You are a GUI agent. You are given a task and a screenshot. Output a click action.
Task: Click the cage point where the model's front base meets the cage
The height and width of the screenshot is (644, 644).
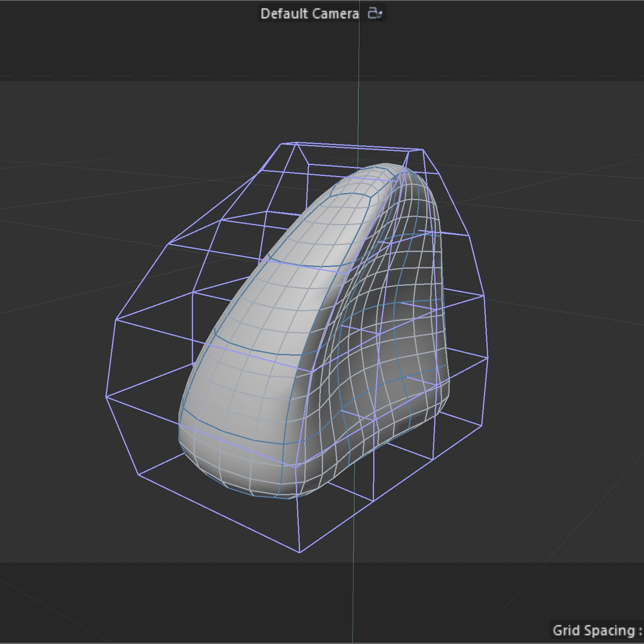click(x=295, y=466)
